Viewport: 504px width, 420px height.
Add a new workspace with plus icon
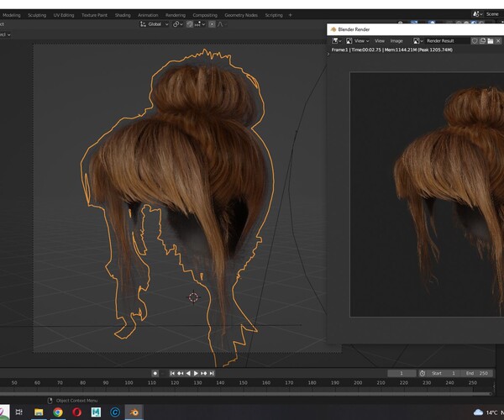tap(291, 15)
